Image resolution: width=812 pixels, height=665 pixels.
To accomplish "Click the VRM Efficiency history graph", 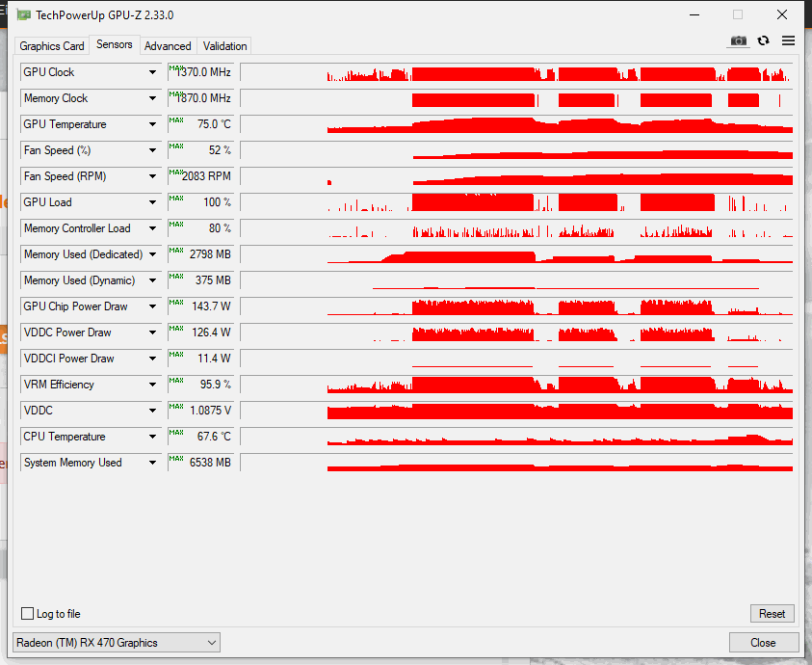I will tap(516, 385).
